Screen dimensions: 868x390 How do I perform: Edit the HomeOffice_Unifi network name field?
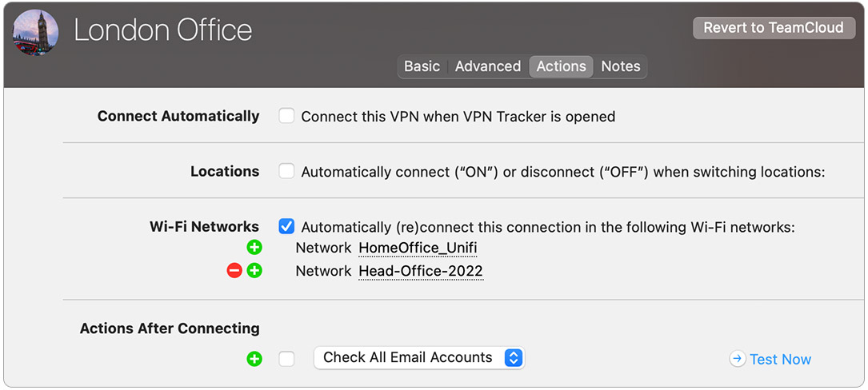[418, 248]
